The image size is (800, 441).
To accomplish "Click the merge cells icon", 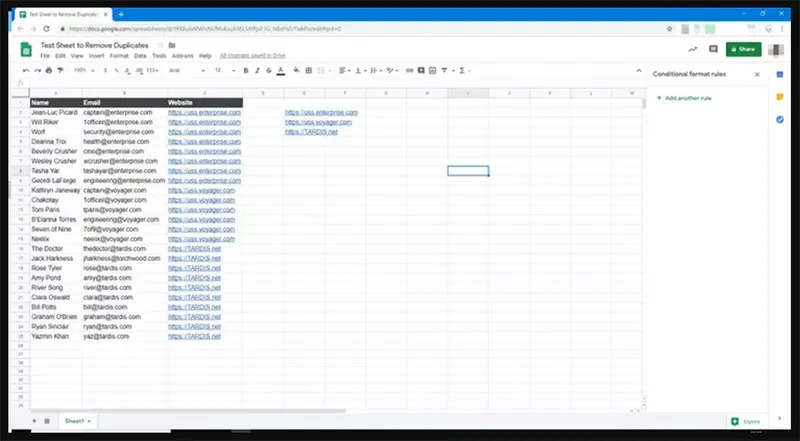I will (321, 70).
